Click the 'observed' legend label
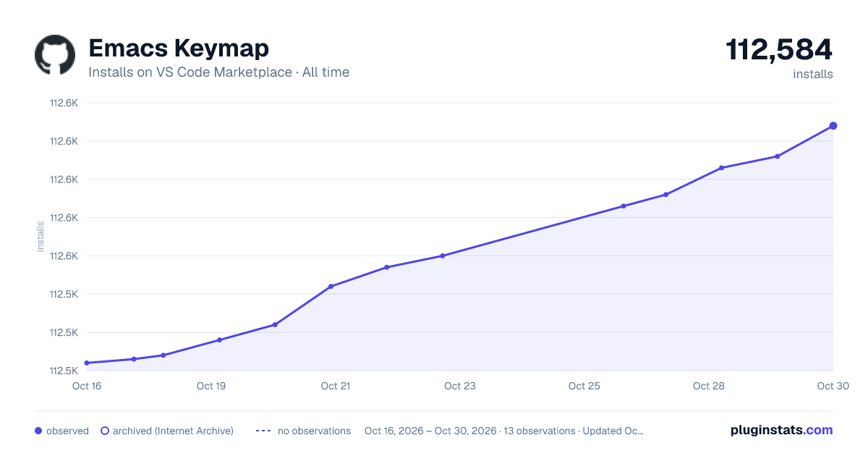This screenshot has height=456, width=868. [67, 431]
